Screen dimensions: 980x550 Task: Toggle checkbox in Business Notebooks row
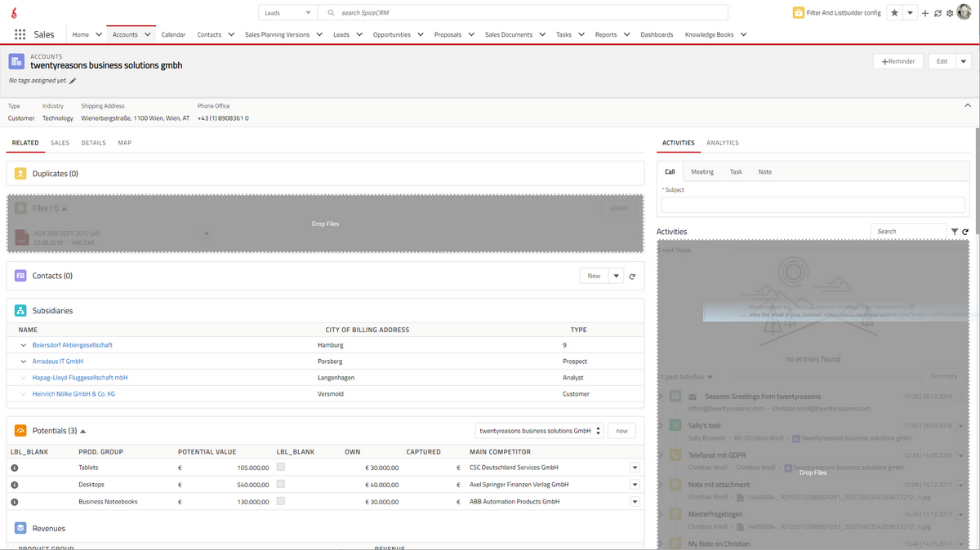pyautogui.click(x=280, y=501)
